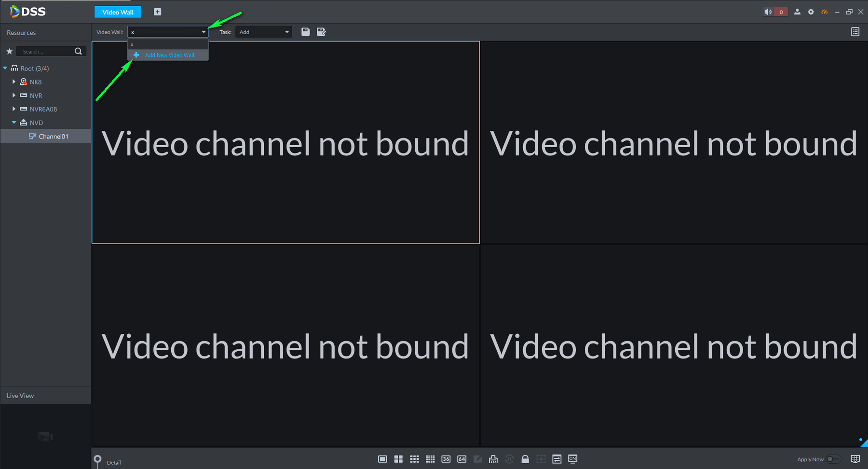This screenshot has width=868, height=469.
Task: Open the Task dropdown showing Add
Action: [x=263, y=32]
